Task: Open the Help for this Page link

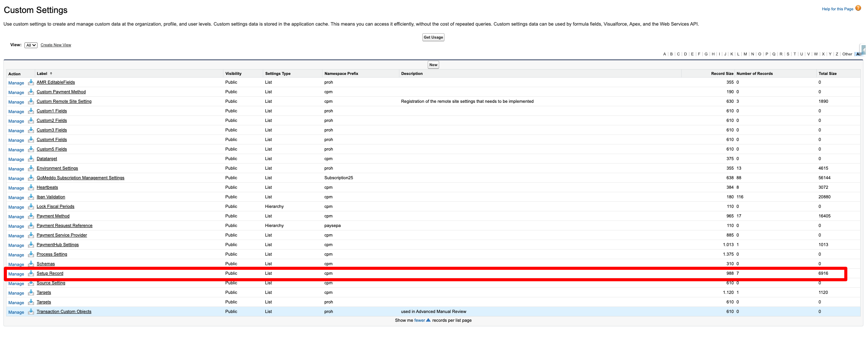Action: (837, 9)
